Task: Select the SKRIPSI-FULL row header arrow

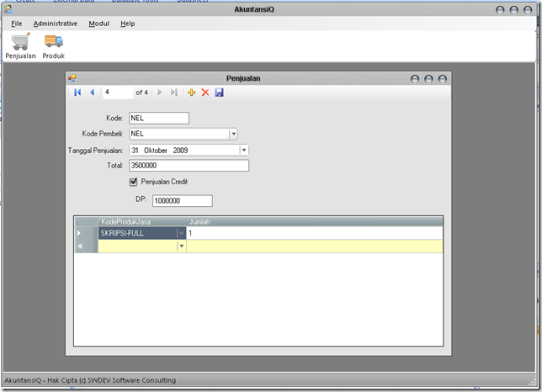Action: (87, 233)
